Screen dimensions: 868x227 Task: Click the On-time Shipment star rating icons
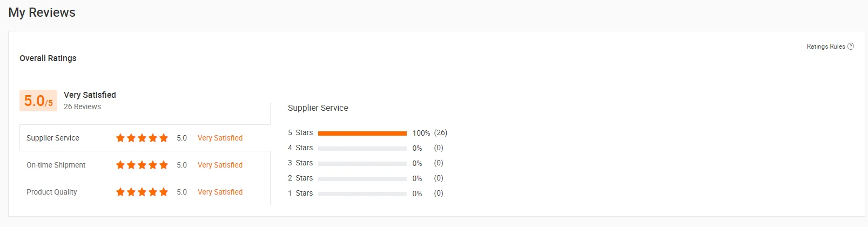tap(142, 165)
